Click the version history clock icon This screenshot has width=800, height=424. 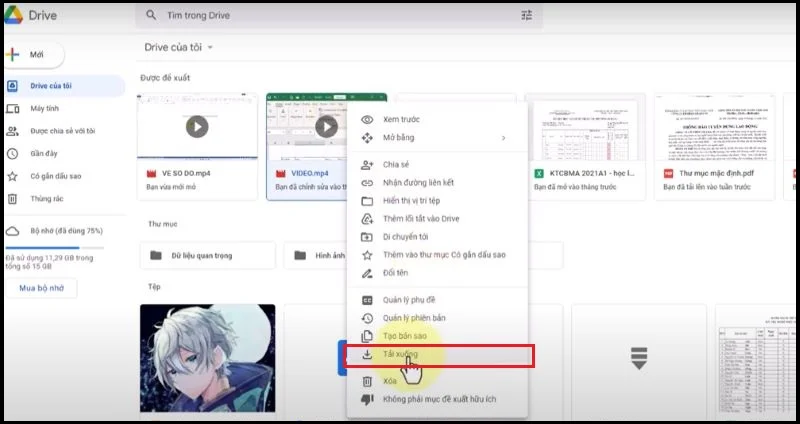pos(367,318)
